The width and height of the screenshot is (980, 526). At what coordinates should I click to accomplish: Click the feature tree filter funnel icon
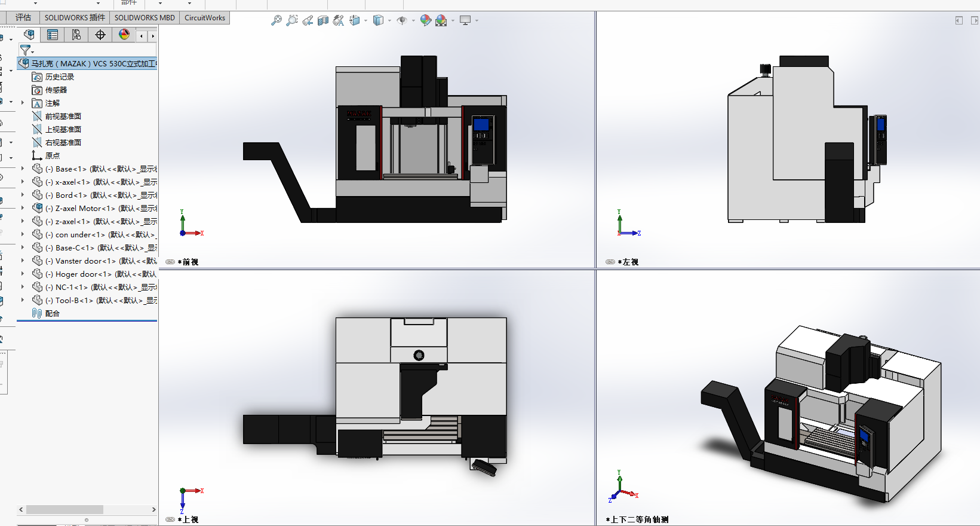pos(25,50)
